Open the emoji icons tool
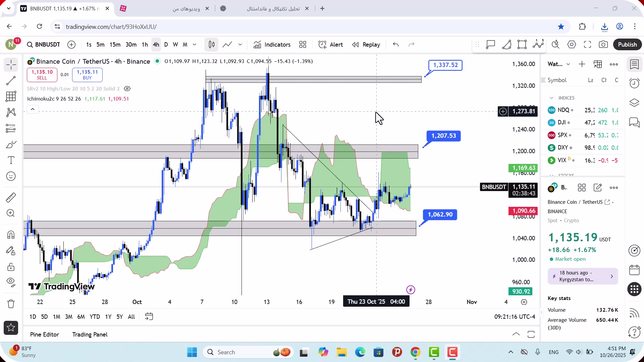The width and height of the screenshot is (644, 362). click(11, 176)
